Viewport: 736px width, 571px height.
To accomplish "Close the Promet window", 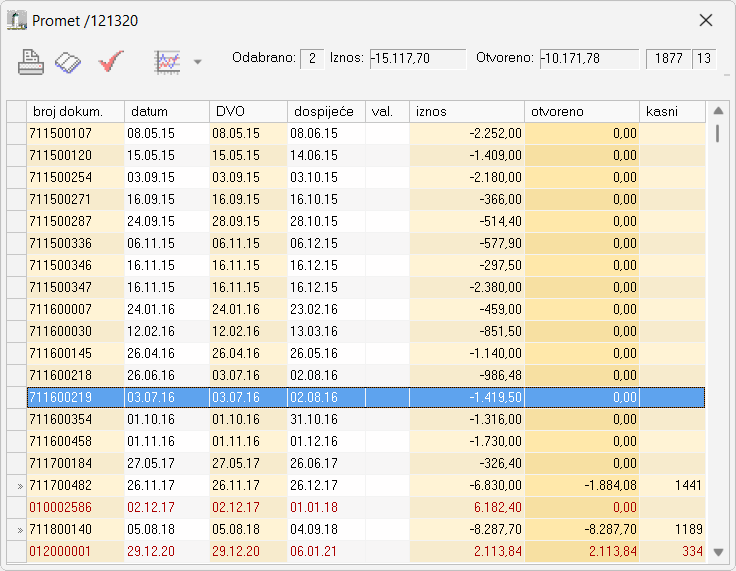I will click(x=706, y=20).
